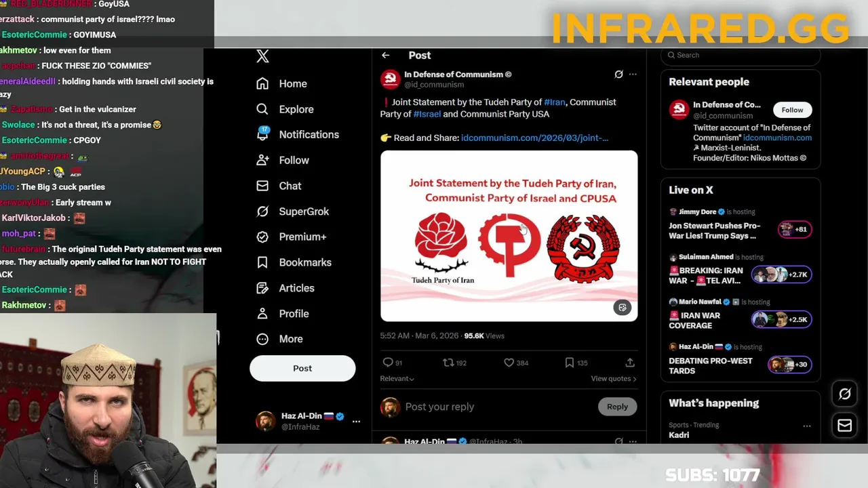Open the Kadri trending topic
Screen dimensions: 868x488
(x=679, y=435)
